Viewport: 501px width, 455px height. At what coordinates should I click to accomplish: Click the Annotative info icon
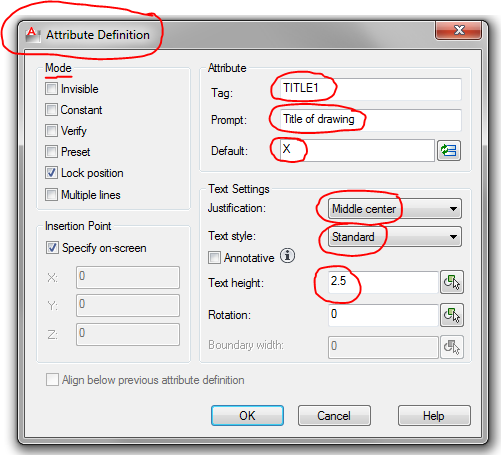[287, 256]
